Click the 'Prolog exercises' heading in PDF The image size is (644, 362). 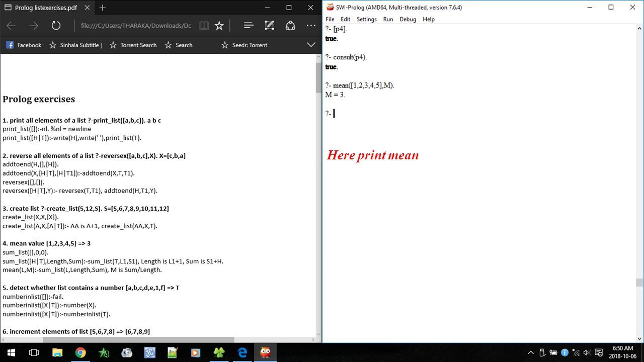39,99
